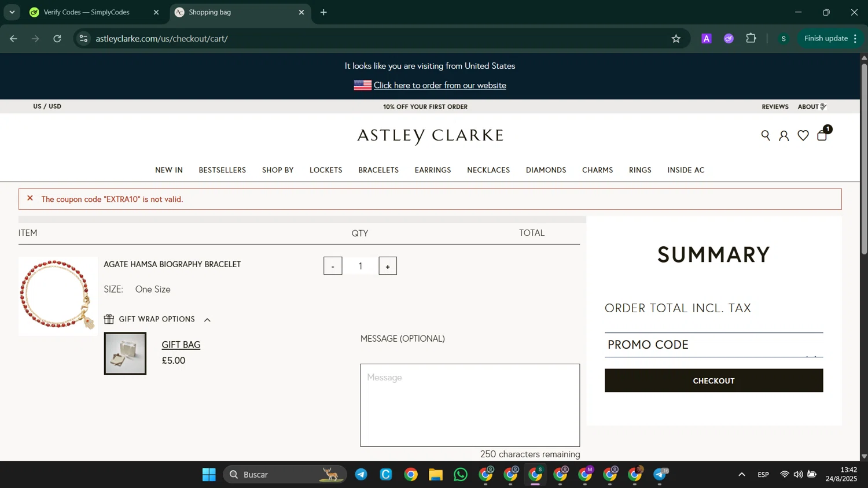Close the Shopping bag tab
The height and width of the screenshot is (488, 868).
click(301, 12)
